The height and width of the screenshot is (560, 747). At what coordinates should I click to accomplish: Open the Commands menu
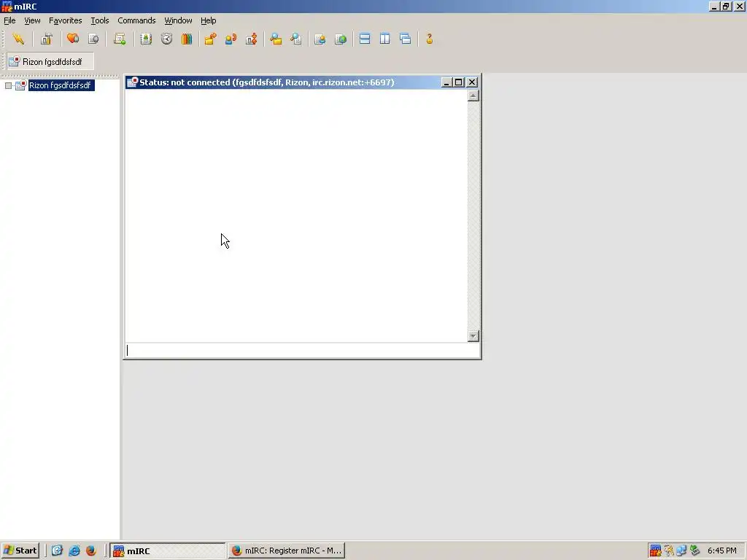[x=136, y=20]
